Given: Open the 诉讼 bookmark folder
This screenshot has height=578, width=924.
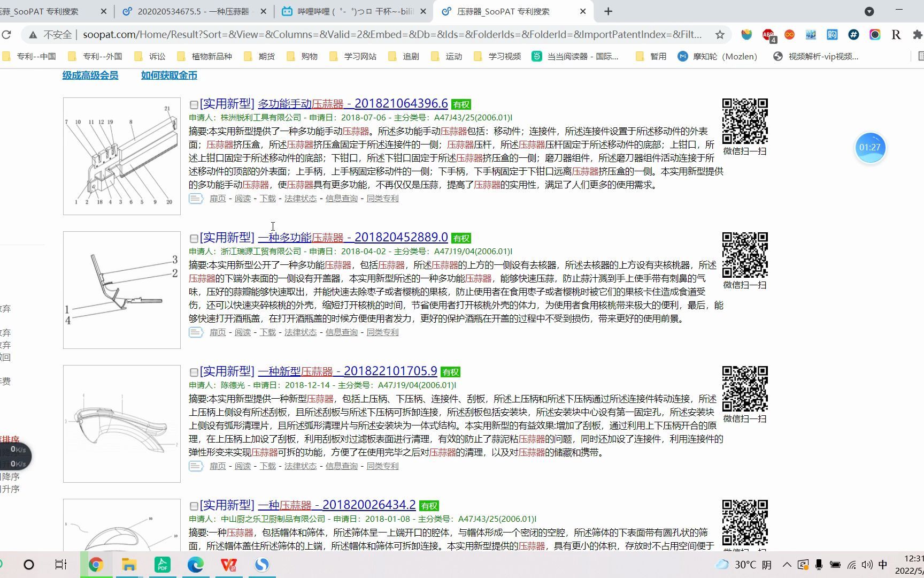Looking at the screenshot, I should tap(150, 56).
